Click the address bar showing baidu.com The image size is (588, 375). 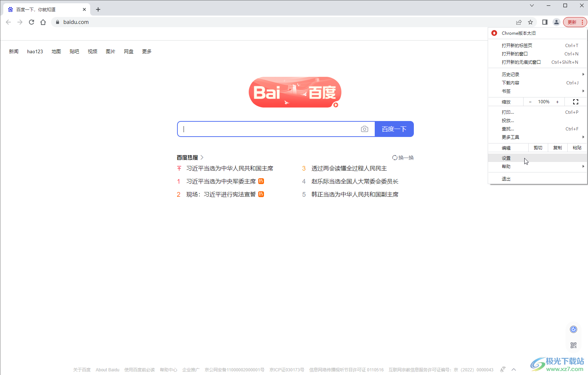pyautogui.click(x=282, y=22)
